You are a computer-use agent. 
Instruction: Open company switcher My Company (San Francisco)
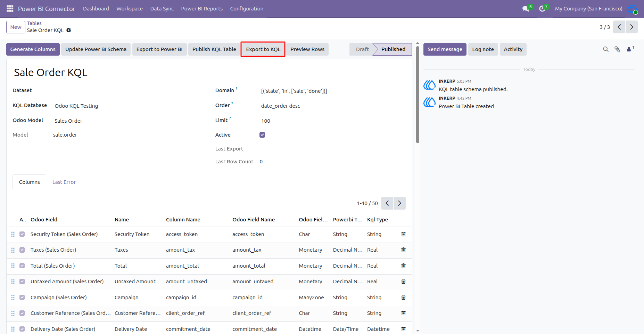[588, 9]
